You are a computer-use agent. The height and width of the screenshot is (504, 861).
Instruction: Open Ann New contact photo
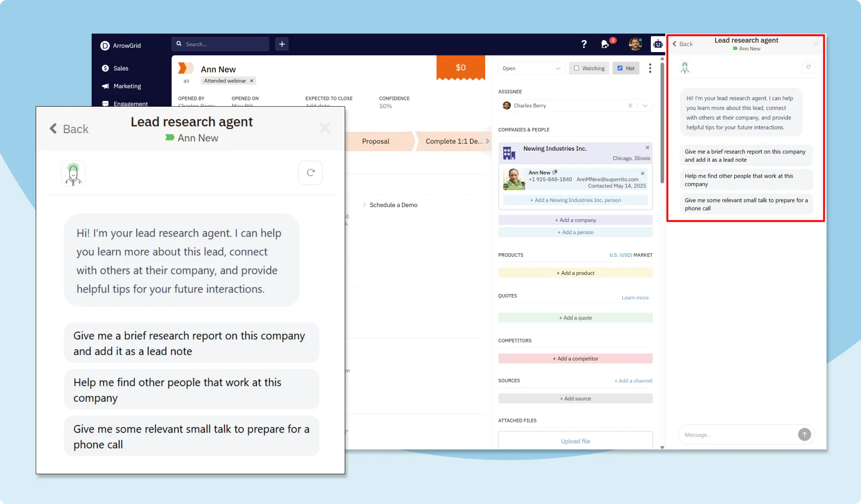pos(514,179)
